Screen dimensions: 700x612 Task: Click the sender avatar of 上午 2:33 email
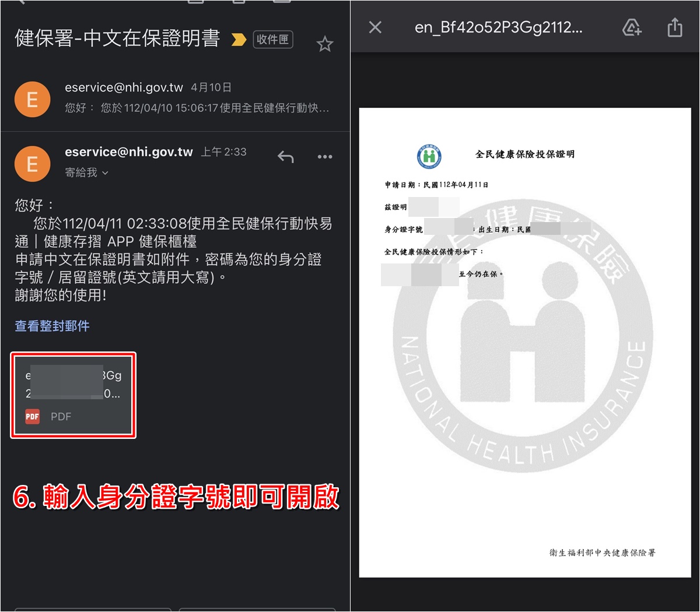tap(32, 164)
